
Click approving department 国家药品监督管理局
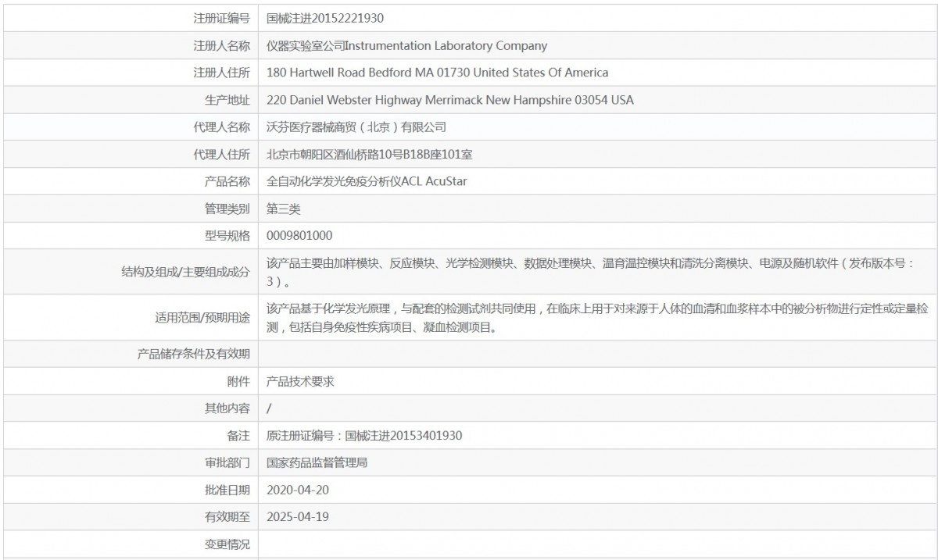317,463
